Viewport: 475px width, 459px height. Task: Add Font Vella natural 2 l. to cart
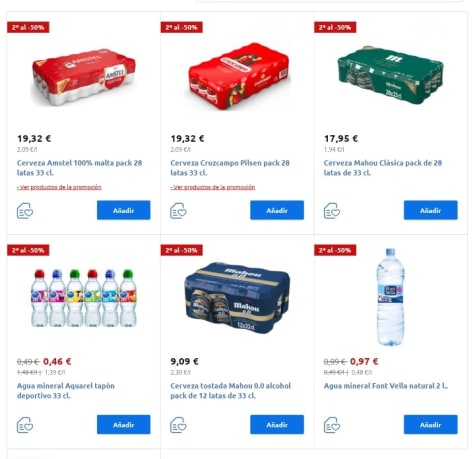(431, 425)
